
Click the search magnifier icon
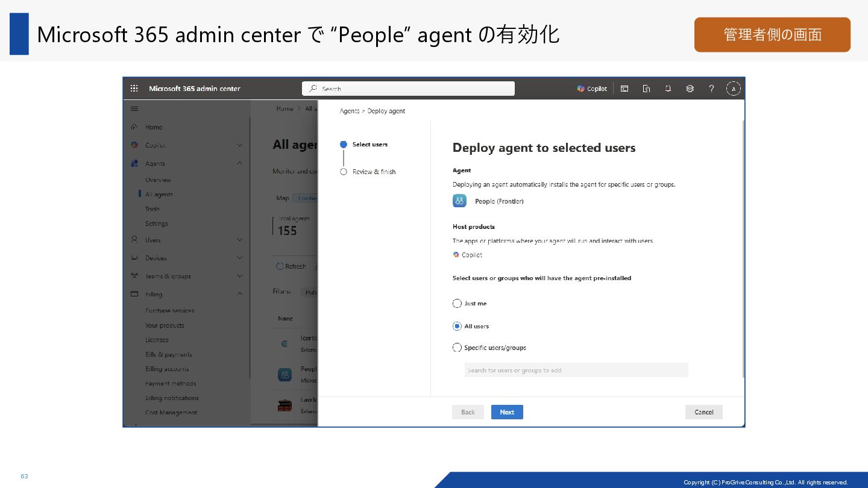[313, 89]
